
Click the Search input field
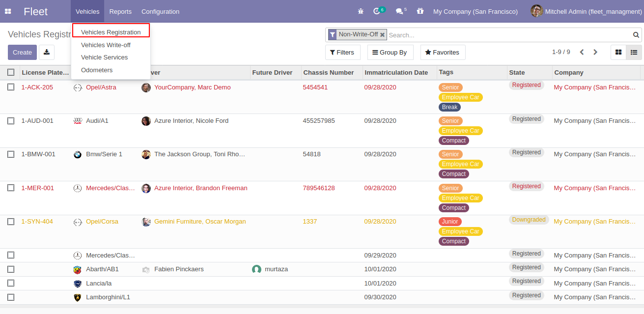tap(509, 35)
